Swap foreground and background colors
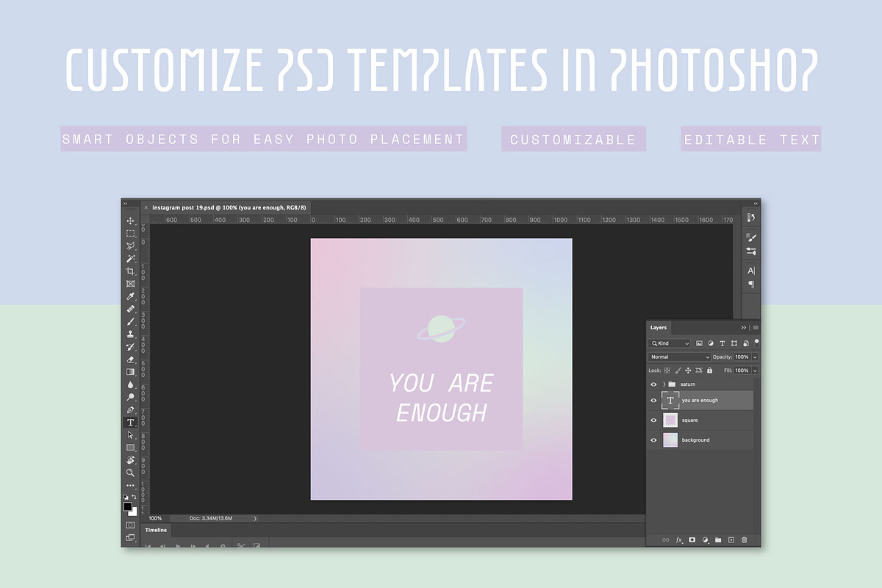The height and width of the screenshot is (588, 882). pos(135,498)
